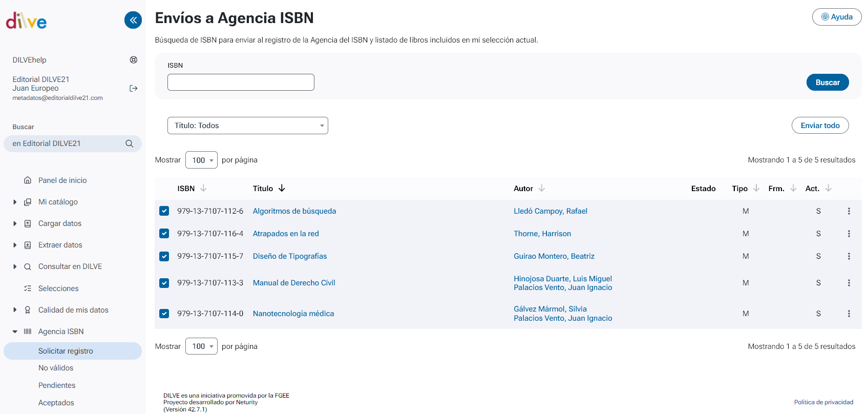
Task: Sort by Act. column arrow
Action: [x=829, y=188]
